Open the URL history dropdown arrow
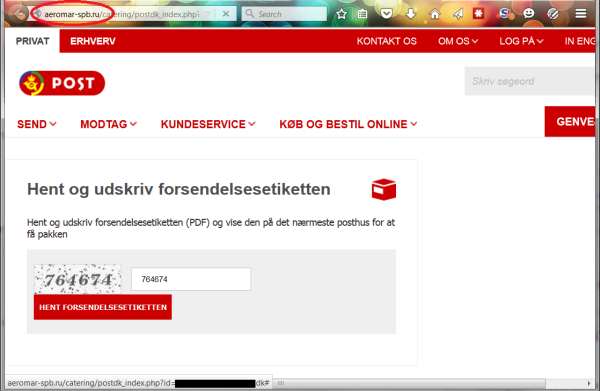 208,14
